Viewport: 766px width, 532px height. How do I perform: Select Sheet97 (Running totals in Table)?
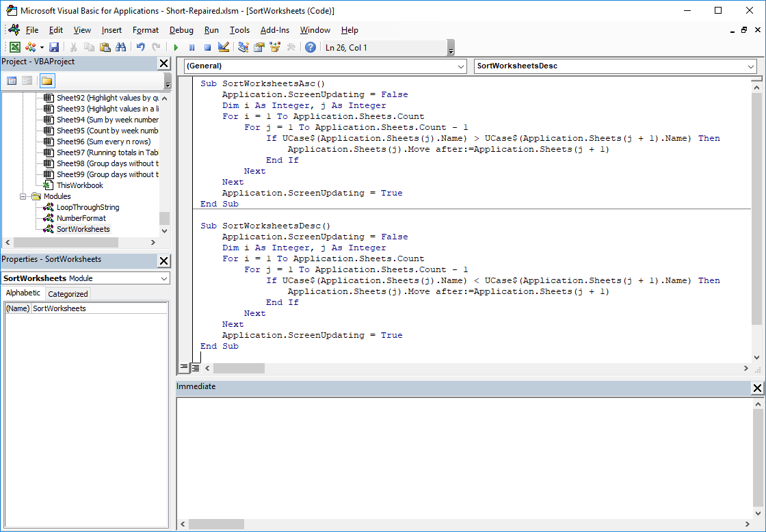107,152
